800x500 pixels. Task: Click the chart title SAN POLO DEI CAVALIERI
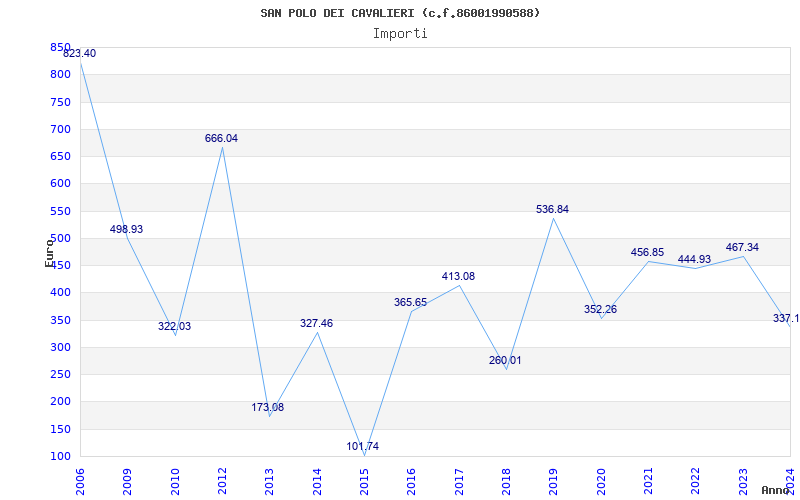(400, 13)
